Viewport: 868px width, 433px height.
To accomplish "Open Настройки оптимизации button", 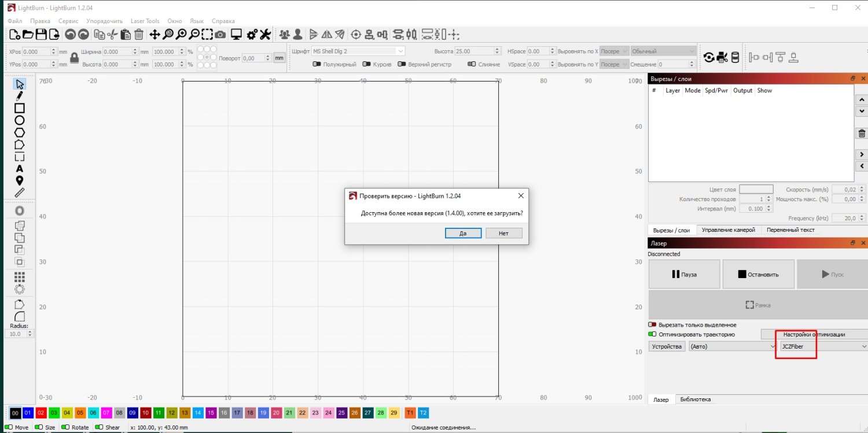I will click(814, 334).
